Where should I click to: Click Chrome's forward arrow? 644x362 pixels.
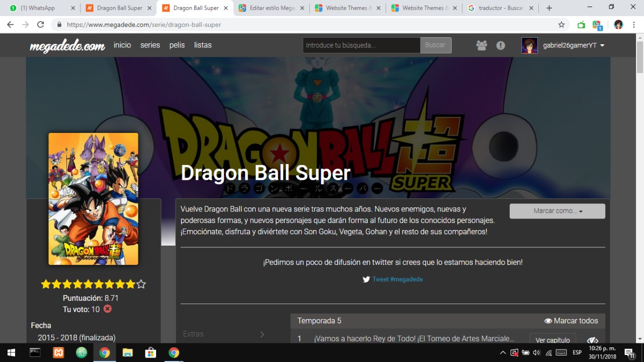pyautogui.click(x=26, y=25)
